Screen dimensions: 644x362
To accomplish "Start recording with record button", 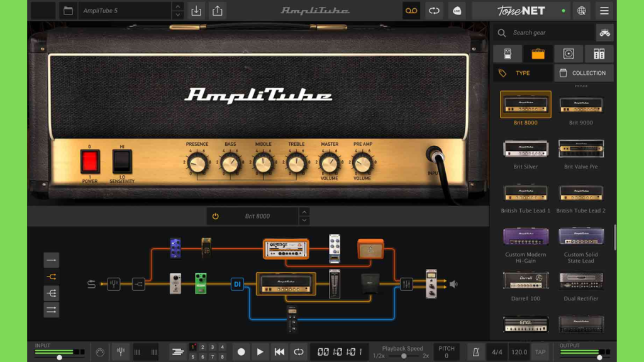I will (x=241, y=352).
